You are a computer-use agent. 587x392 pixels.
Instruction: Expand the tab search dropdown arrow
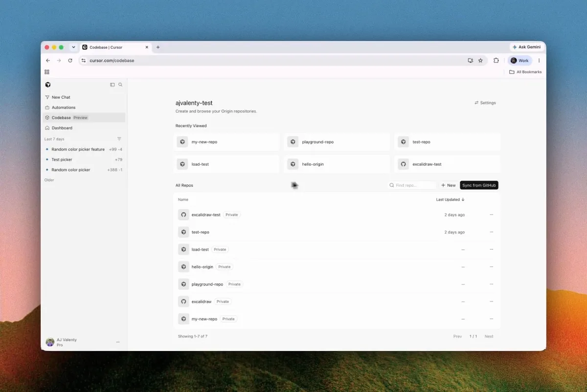pos(73,47)
